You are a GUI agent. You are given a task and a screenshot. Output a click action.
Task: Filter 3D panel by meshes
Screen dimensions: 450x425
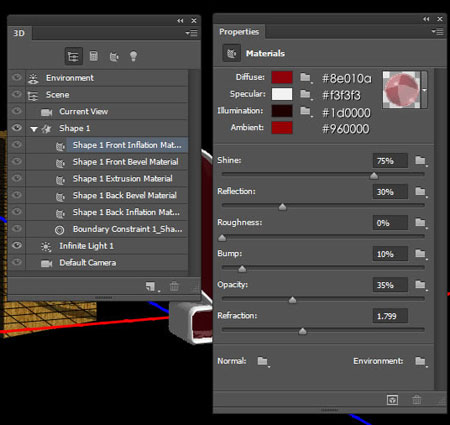pos(94,56)
